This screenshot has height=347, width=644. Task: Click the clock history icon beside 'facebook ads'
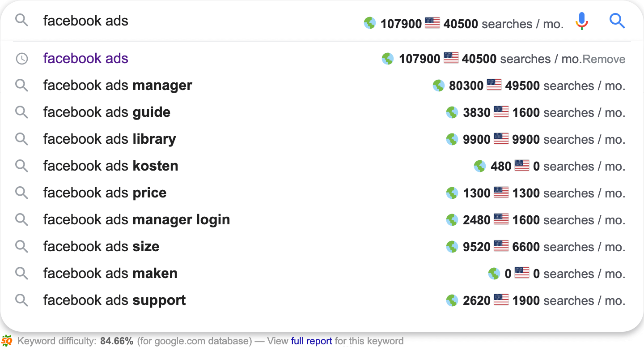21,59
